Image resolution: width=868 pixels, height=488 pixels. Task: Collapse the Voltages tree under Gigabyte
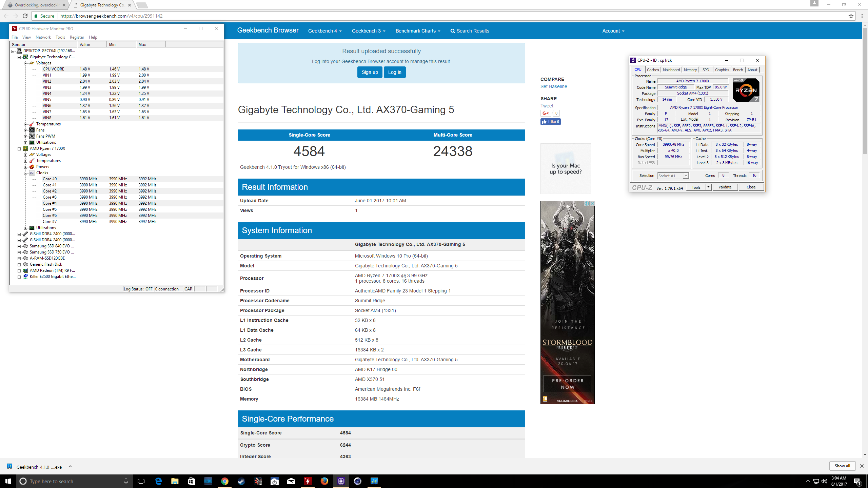(x=25, y=63)
